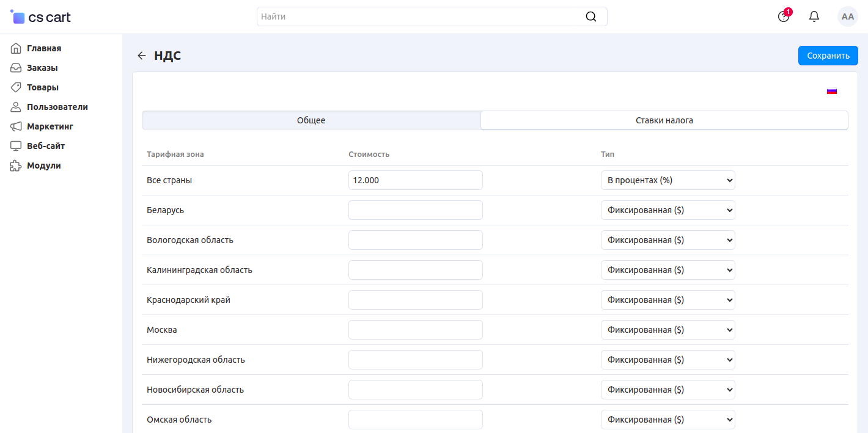Open the help icon with badge
The image size is (868, 433).
click(x=784, y=16)
